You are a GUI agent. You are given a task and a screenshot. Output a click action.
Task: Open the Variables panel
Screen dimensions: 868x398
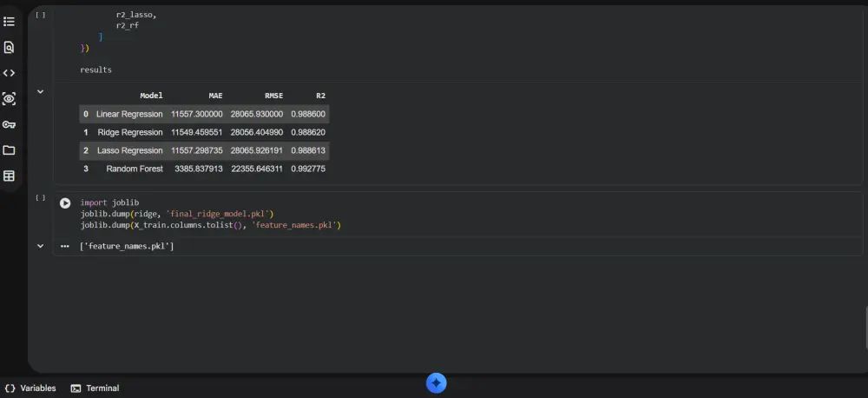pos(30,388)
